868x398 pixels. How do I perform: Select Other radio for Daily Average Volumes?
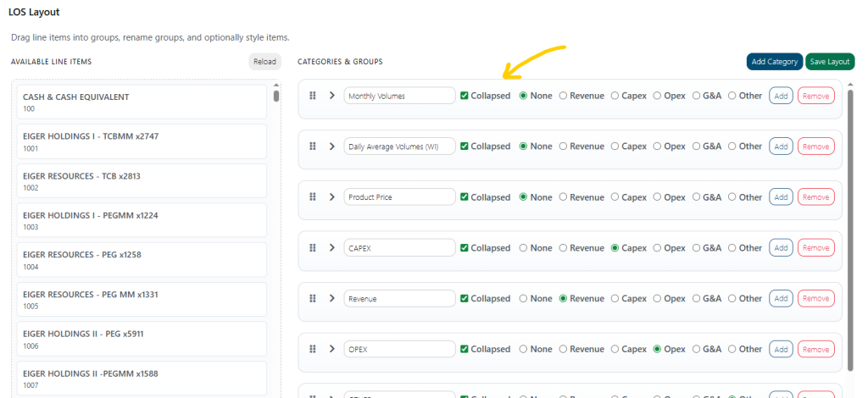click(x=732, y=146)
